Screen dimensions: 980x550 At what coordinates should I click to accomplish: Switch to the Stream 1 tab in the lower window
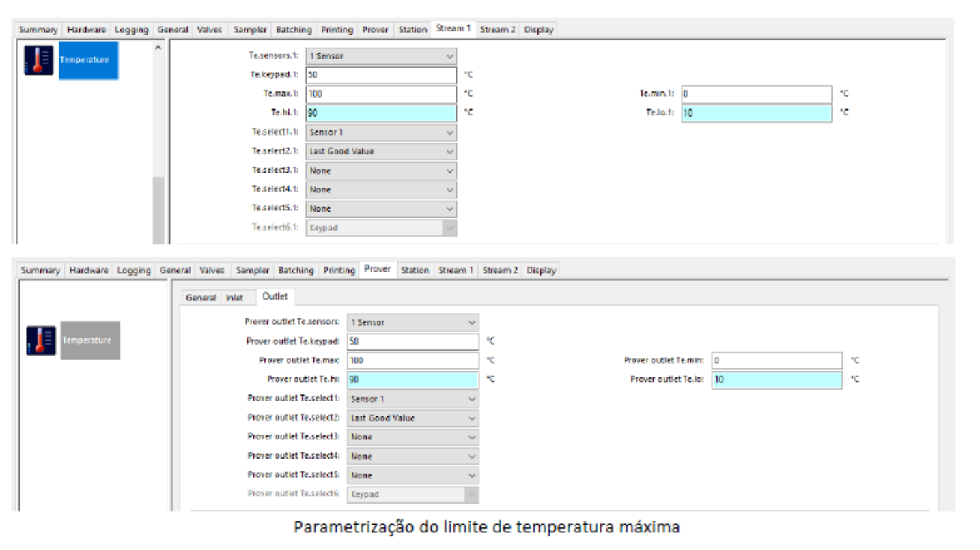tap(456, 271)
